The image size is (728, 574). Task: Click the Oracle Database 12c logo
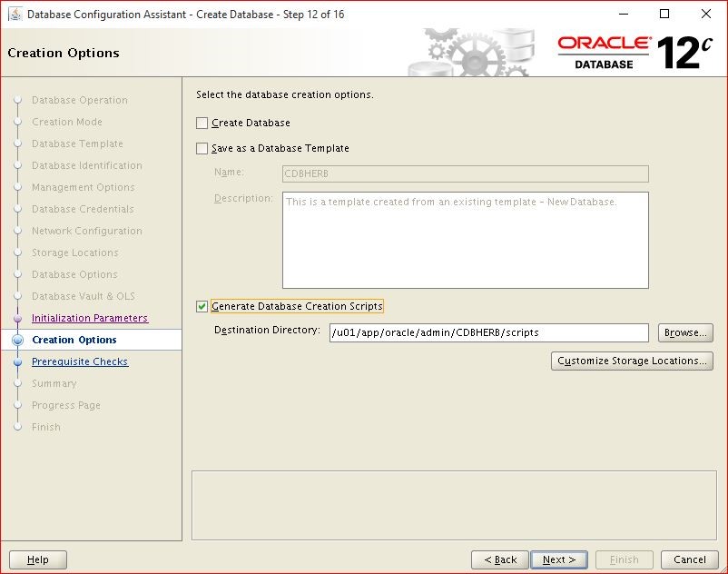pos(635,53)
